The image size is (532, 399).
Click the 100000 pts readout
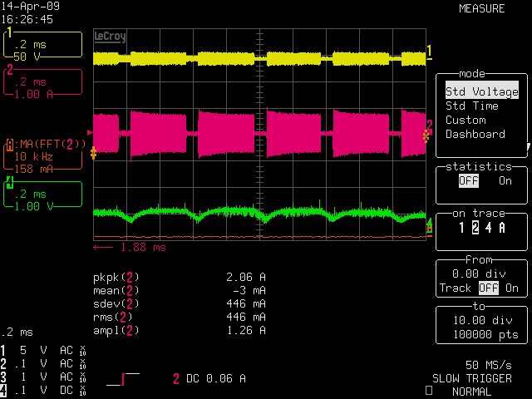click(485, 335)
